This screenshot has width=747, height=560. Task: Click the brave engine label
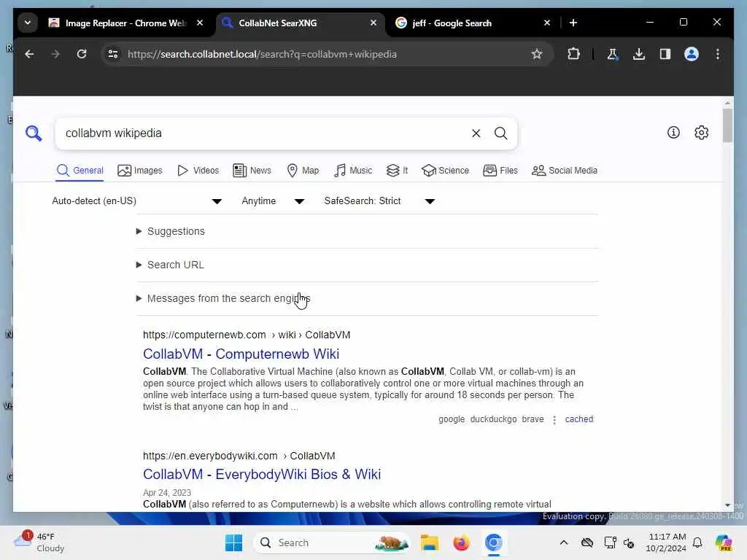533,419
